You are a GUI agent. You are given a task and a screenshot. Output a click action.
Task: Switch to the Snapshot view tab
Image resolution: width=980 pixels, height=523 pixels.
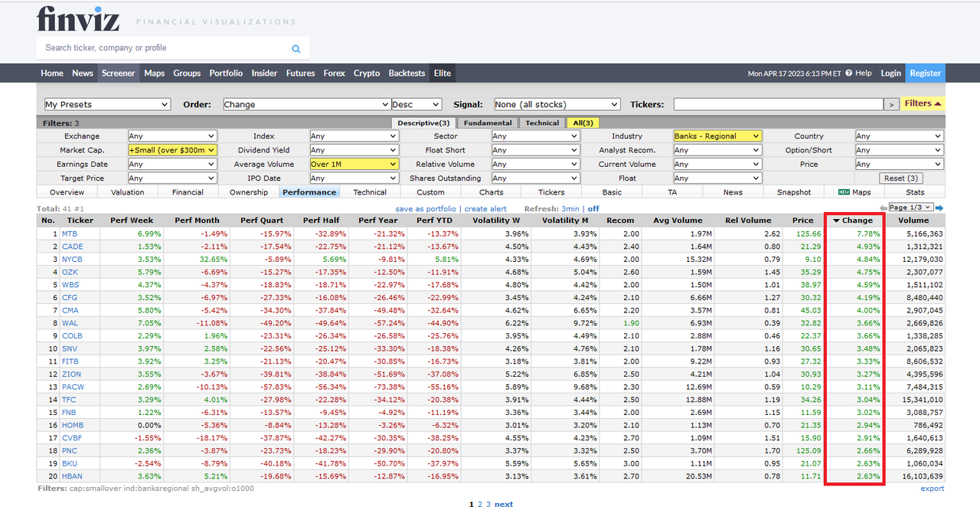click(x=793, y=192)
